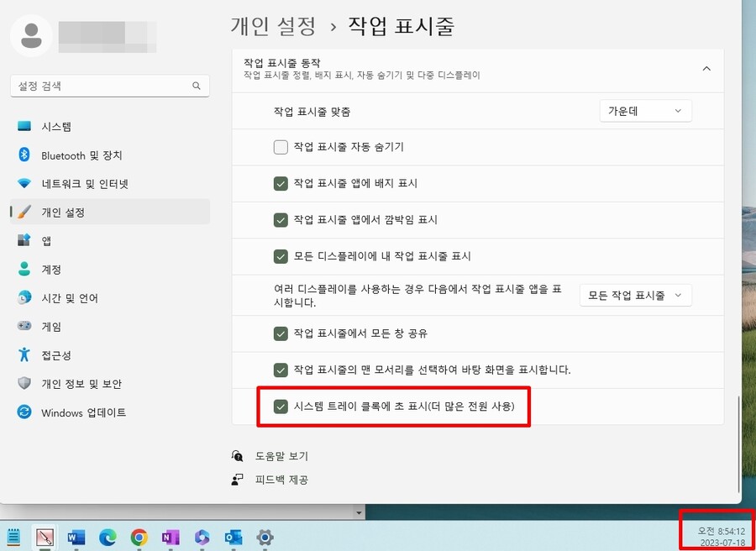The height and width of the screenshot is (551, 756).
Task: Open 접근성 settings category
Action: [x=110, y=355]
